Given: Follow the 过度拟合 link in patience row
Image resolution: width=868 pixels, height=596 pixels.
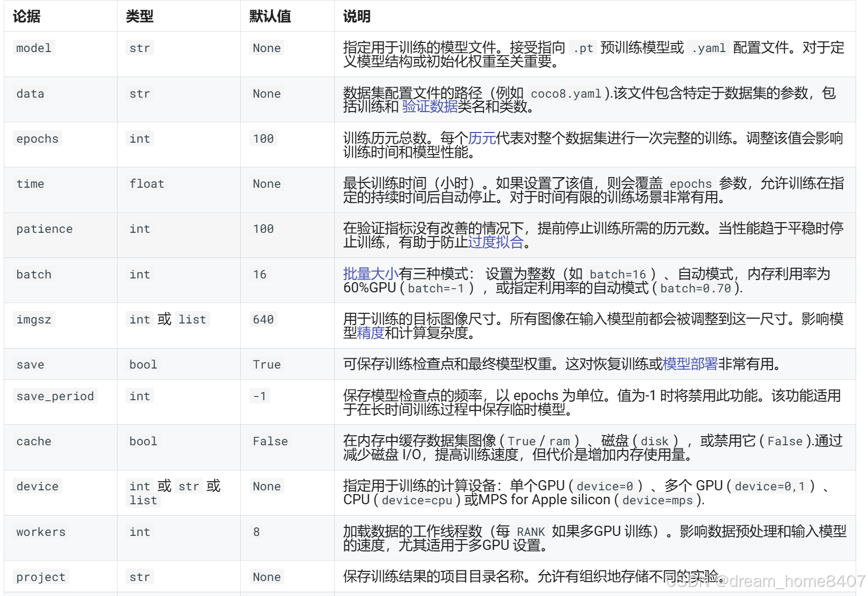Looking at the screenshot, I should point(496,242).
